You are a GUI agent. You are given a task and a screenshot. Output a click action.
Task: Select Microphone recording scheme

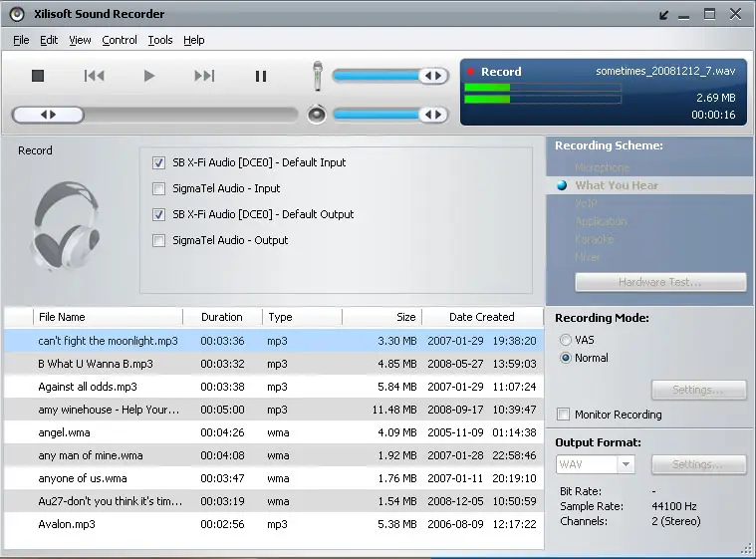click(603, 167)
